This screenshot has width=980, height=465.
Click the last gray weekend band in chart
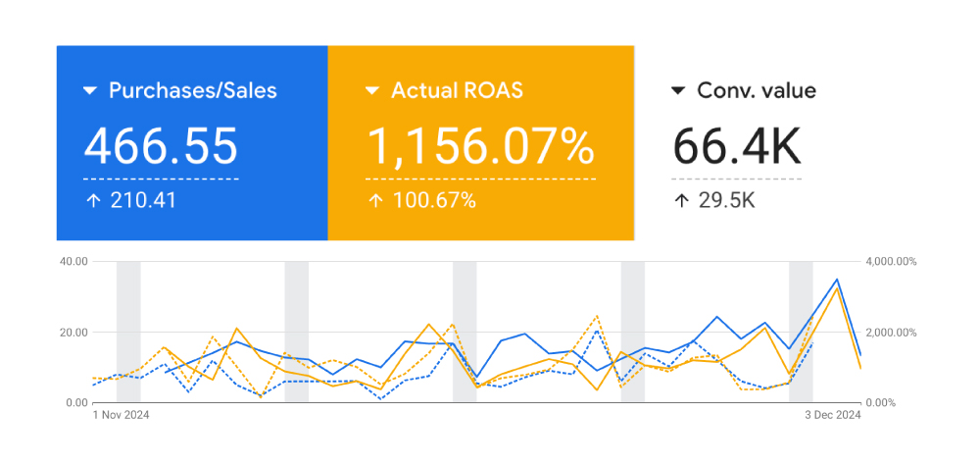tap(801, 332)
